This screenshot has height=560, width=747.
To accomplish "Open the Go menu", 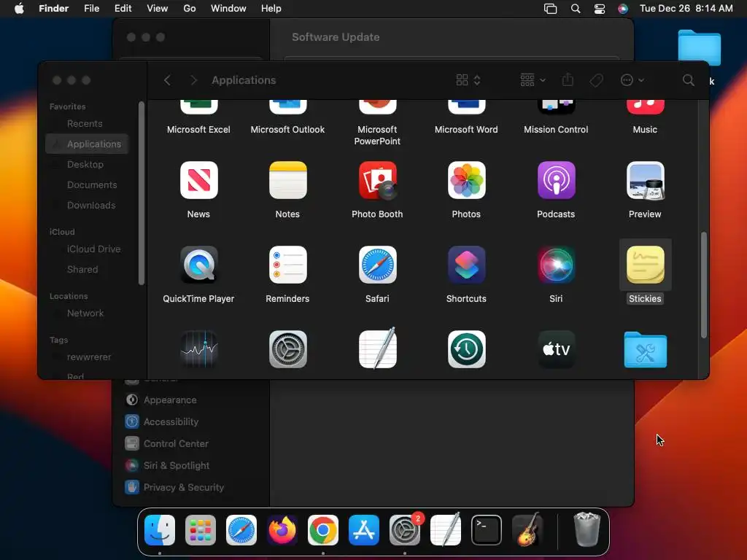I will [x=190, y=9].
